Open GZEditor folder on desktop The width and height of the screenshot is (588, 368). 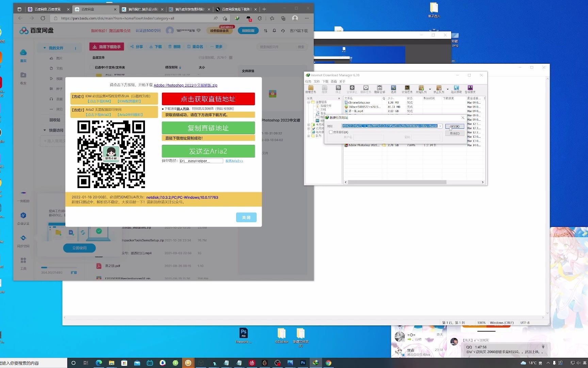click(x=281, y=336)
